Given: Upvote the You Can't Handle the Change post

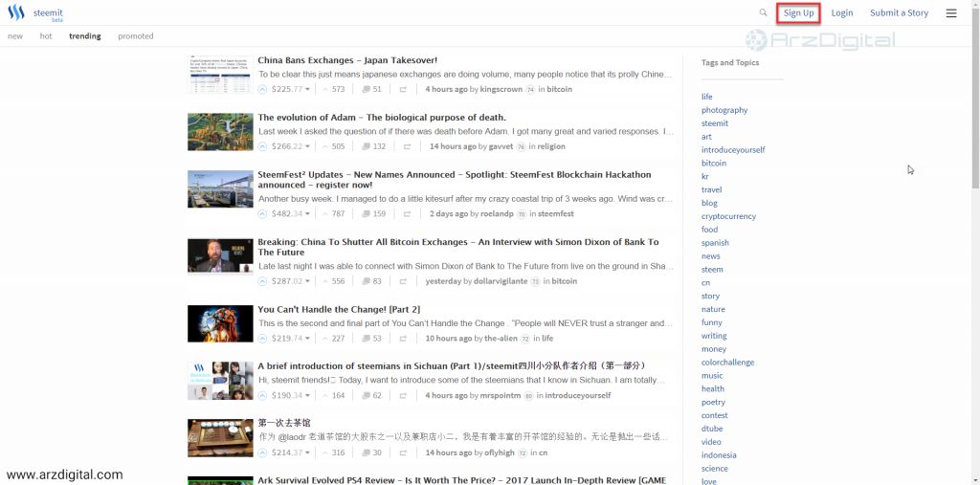Looking at the screenshot, I should [x=263, y=338].
